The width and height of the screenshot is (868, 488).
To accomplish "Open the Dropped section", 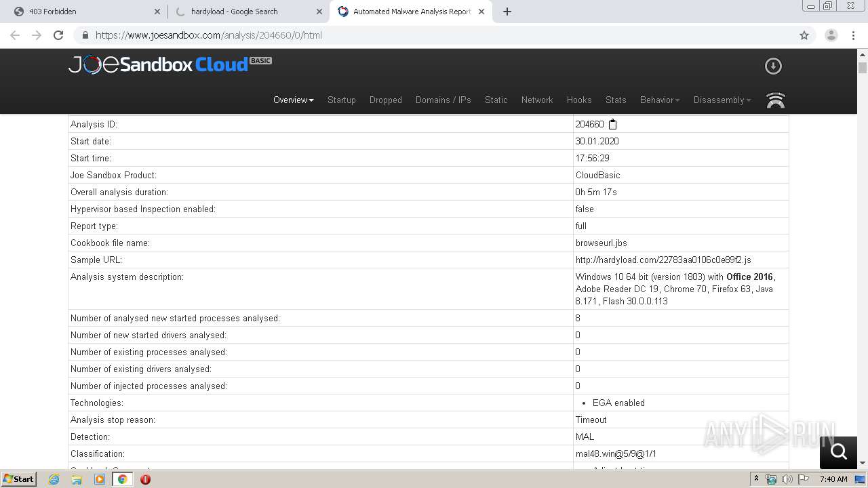I will tap(386, 100).
